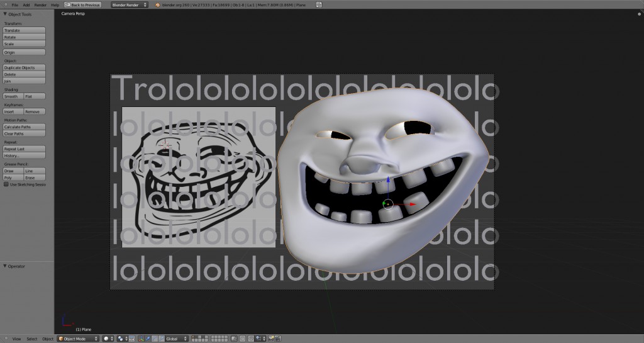
Task: Click the grease pencil Line button
Action: pyautogui.click(x=35, y=171)
